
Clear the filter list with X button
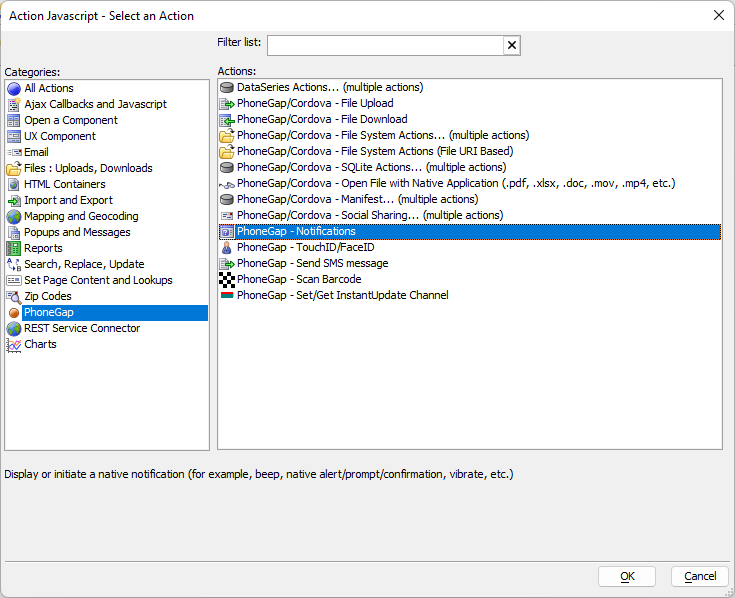click(512, 45)
